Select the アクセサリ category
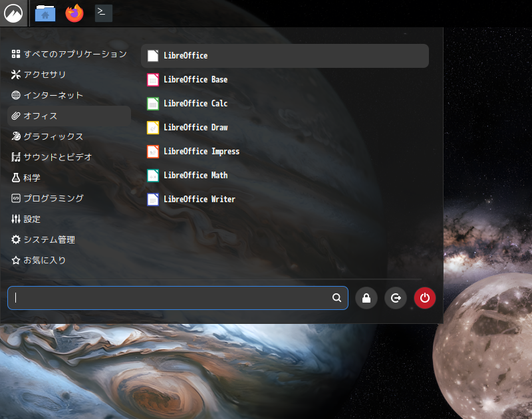Image resolution: width=532 pixels, height=419 pixels. [x=69, y=74]
